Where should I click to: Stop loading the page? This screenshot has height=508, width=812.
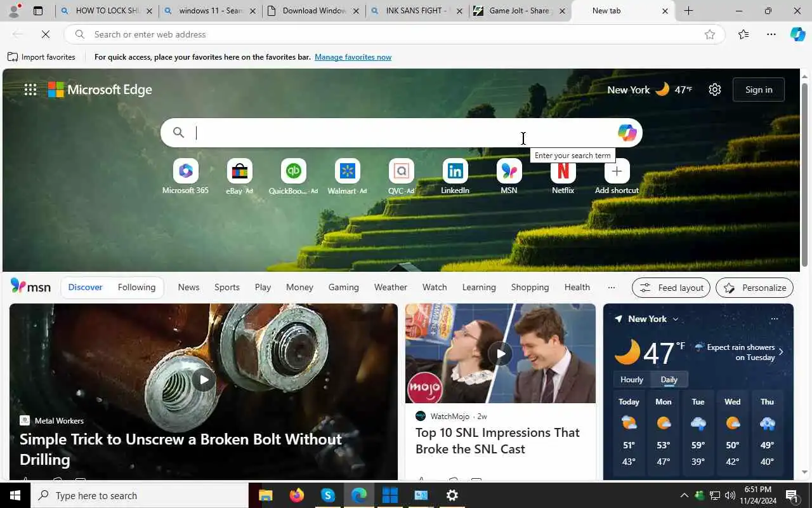(x=46, y=34)
